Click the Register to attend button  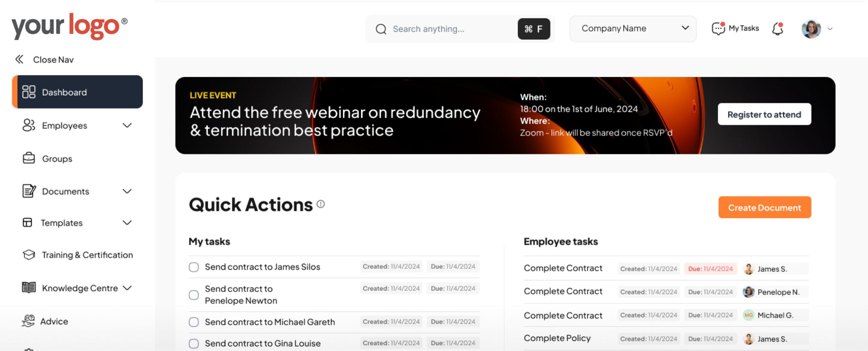[764, 114]
